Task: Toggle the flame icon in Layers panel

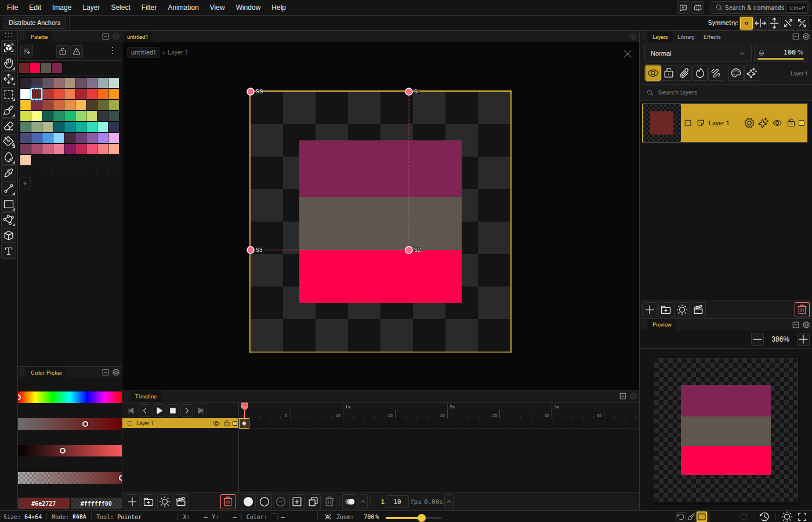Action: point(700,73)
